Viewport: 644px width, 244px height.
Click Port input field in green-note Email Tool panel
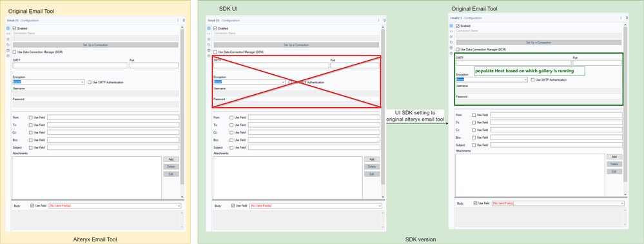pos(598,63)
